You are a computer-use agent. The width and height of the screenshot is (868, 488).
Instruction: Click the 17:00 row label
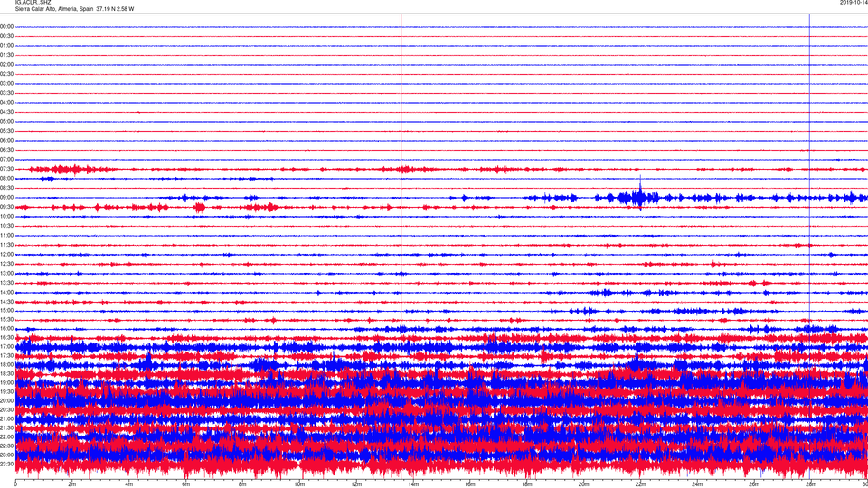pyautogui.click(x=6, y=347)
